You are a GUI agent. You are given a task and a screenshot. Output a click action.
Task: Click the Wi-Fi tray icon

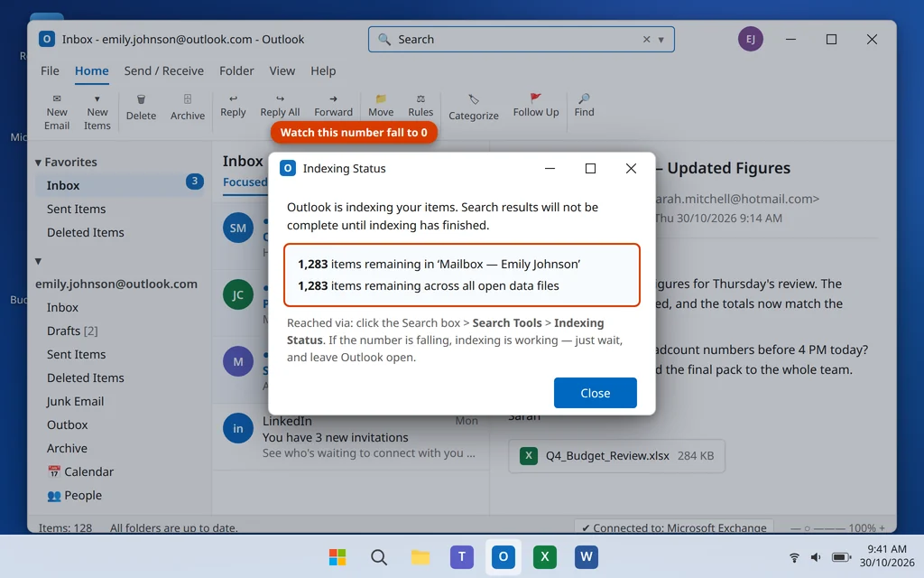(x=794, y=557)
